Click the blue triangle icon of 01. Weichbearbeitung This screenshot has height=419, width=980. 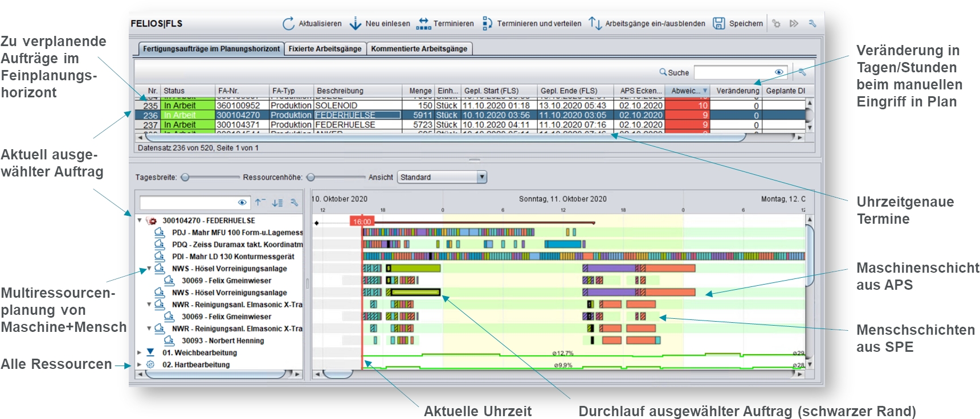click(x=150, y=352)
